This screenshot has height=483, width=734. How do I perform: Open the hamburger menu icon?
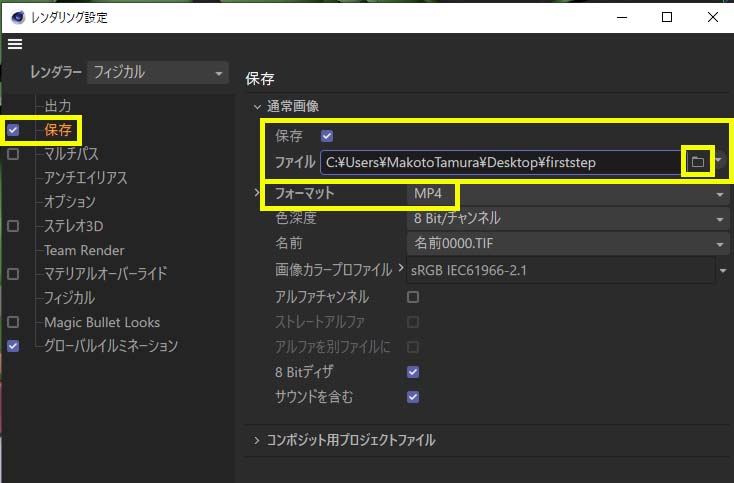[15, 44]
